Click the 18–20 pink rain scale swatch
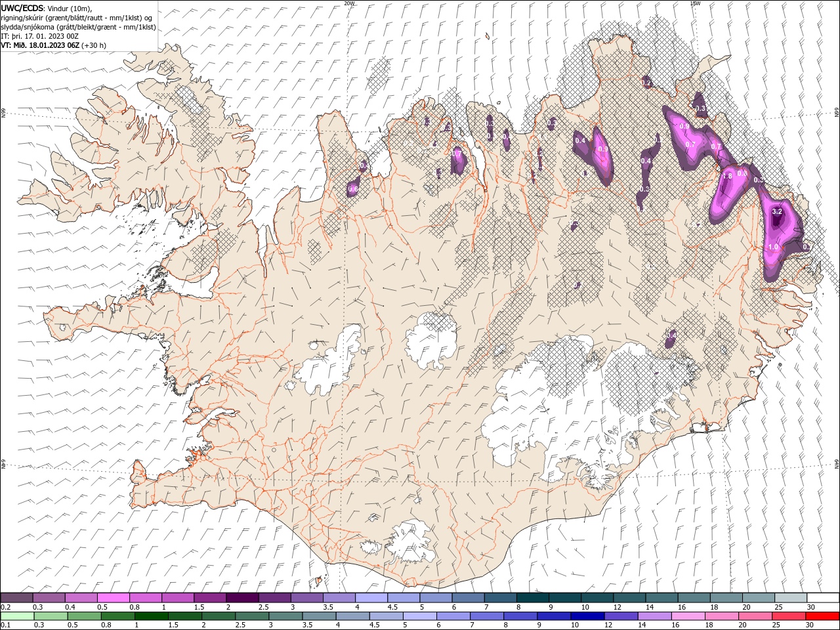The image size is (840, 630). click(x=722, y=616)
